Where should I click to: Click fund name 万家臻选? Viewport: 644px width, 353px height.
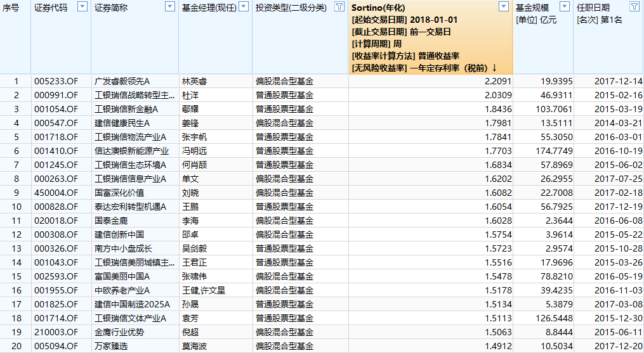point(111,347)
